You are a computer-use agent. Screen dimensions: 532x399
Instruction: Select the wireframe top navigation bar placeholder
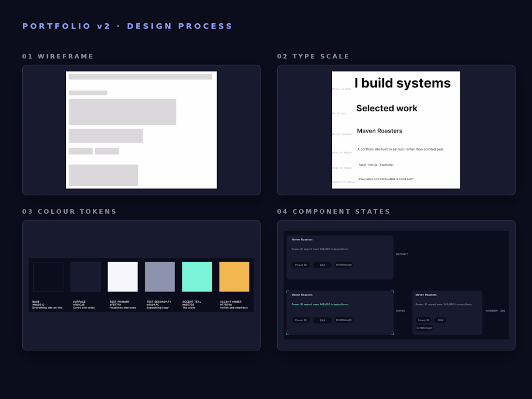pos(140,77)
